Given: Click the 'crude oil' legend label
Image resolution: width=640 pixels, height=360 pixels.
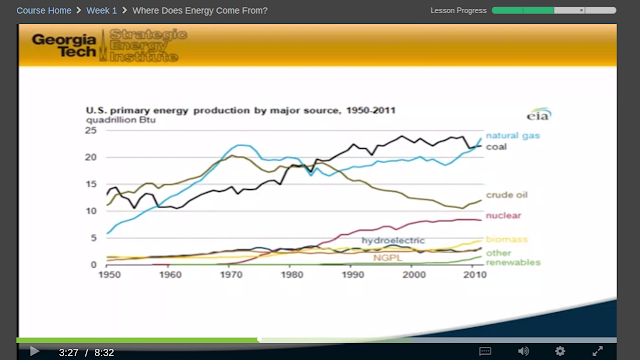Looking at the screenshot, I should click(507, 195).
